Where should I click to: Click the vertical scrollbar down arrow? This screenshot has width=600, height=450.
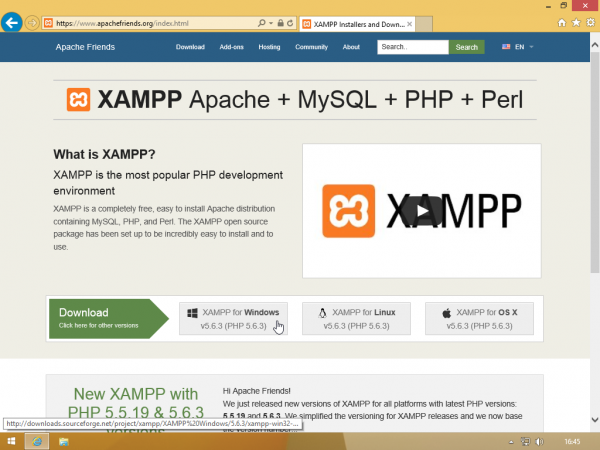tap(595, 420)
